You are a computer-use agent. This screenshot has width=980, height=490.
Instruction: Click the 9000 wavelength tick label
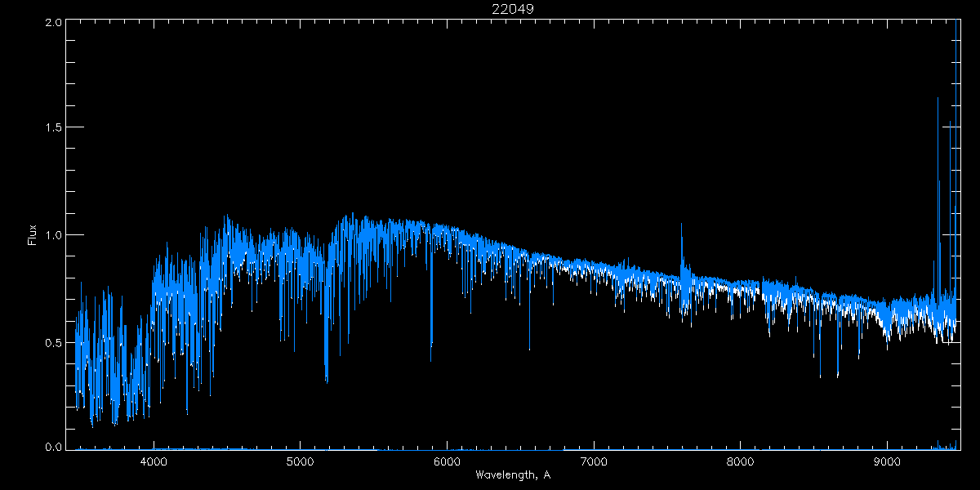click(888, 461)
